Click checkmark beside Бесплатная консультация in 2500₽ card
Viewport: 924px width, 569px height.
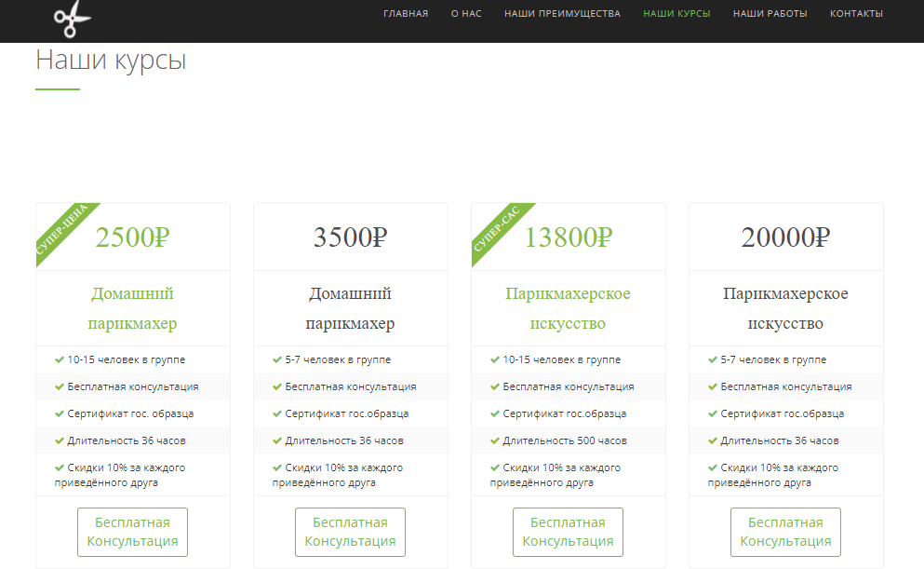[x=59, y=386]
